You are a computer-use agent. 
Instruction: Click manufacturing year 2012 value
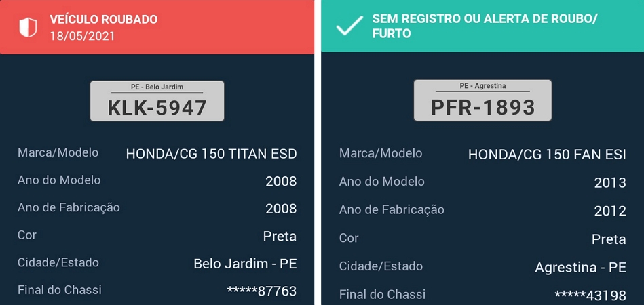pos(610,211)
